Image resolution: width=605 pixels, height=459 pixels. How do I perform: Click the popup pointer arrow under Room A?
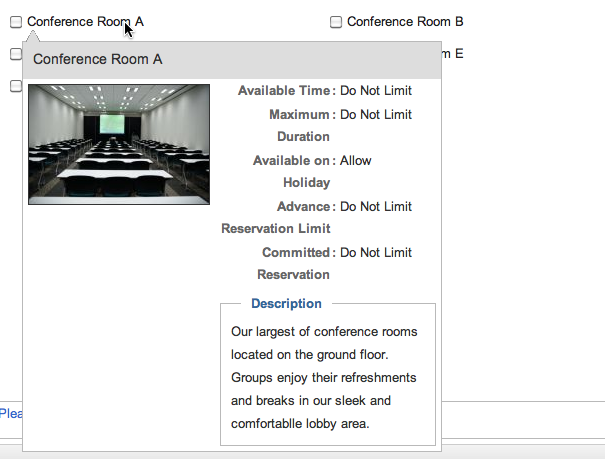(33, 36)
